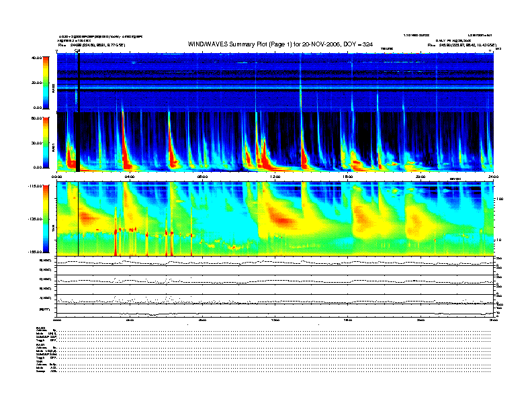This screenshot has height=411, width=532.
Task: Click the RAD1 vertical axis label
Action: pos(53,148)
